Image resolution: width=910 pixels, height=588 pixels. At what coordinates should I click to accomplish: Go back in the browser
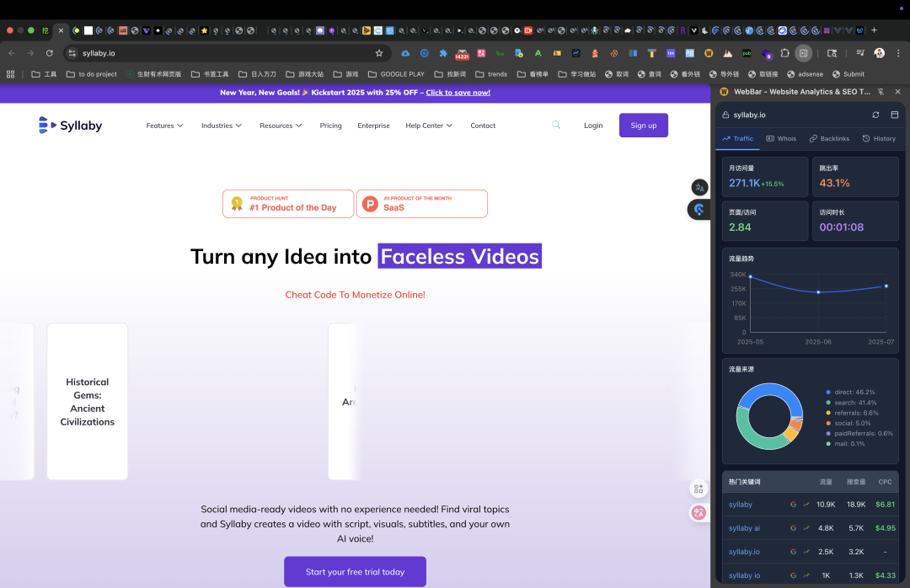point(12,53)
